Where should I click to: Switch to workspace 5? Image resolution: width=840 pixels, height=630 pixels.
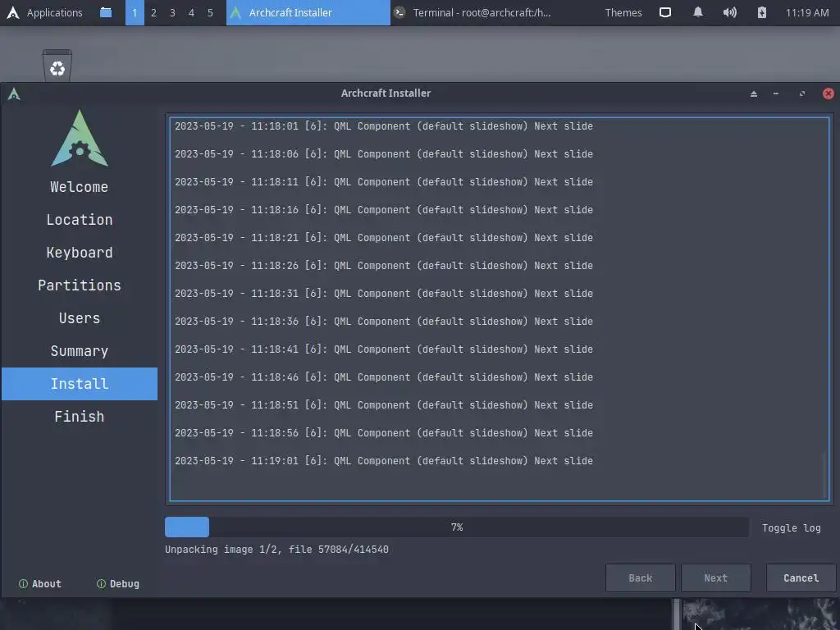coord(210,12)
